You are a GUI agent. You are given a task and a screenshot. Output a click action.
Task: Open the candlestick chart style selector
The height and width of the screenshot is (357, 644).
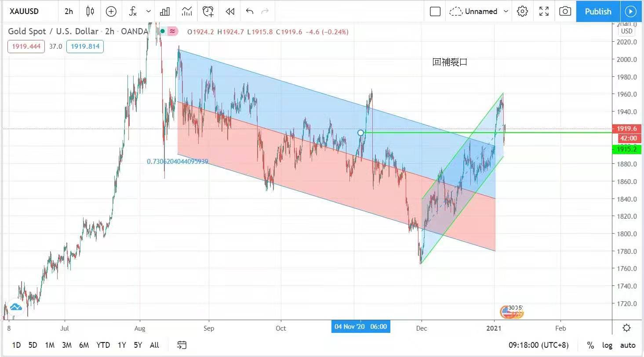pyautogui.click(x=90, y=11)
